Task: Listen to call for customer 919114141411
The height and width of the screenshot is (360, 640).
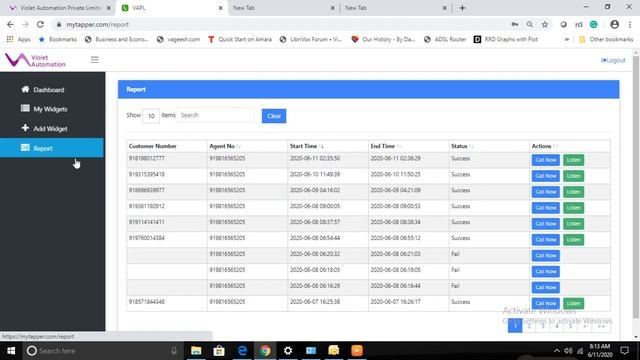Action: (573, 224)
